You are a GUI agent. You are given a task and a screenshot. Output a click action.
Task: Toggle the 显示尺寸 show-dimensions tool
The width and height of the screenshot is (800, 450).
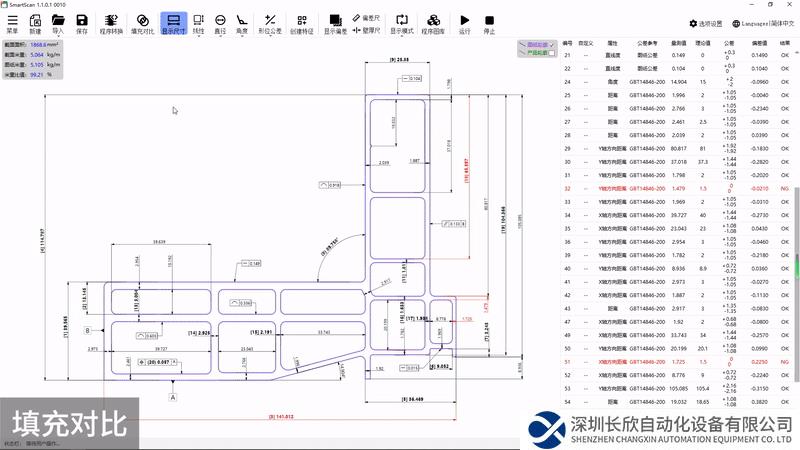[173, 21]
